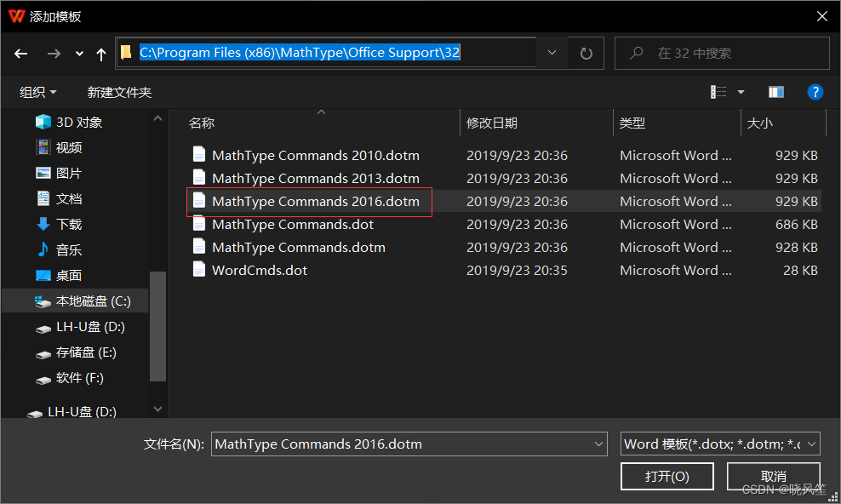This screenshot has height=504, width=841.
Task: Go forward with the right arrow
Action: [x=54, y=54]
